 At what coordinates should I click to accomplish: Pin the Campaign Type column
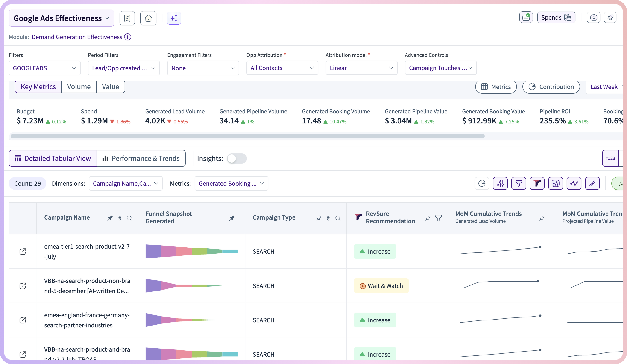click(x=319, y=218)
